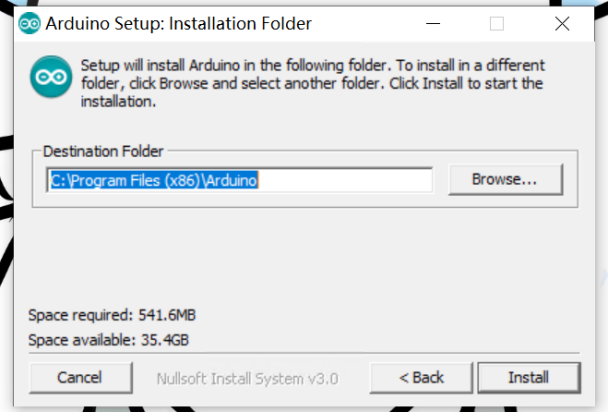Cancel the Arduino setup
Viewport: 609px width, 412px height.
click(80, 377)
